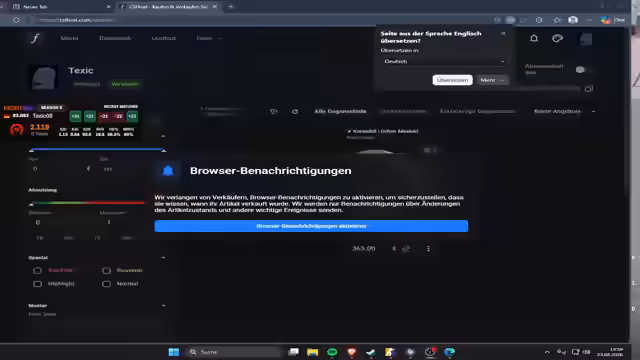
Task: Open the notifications bell in the site header
Action: (534, 38)
